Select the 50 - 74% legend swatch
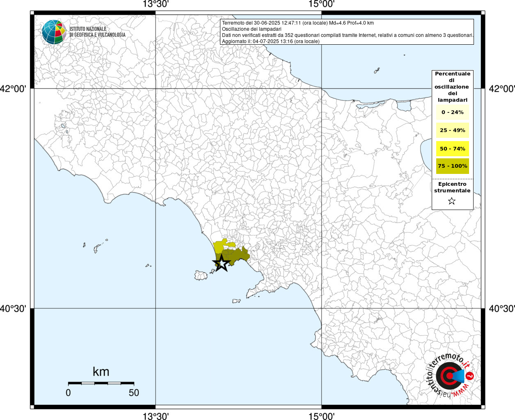Screen dimensions: 515x420 coord(453,148)
